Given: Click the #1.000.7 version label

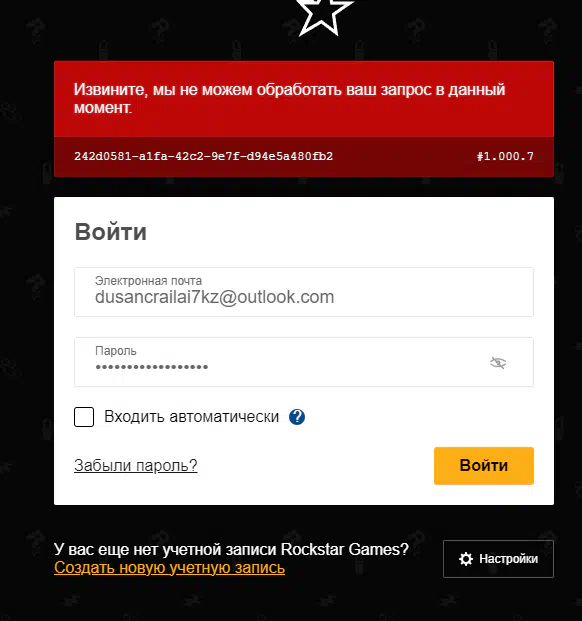Looking at the screenshot, I should tap(505, 156).
